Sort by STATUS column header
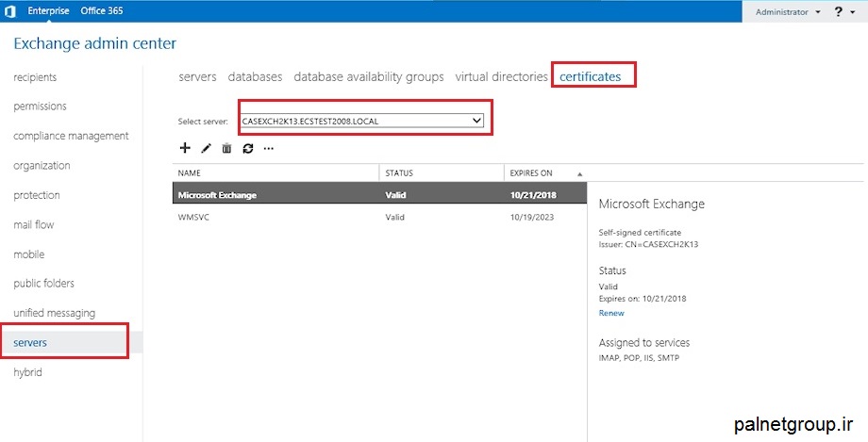Viewport: 868px width, 442px height. tap(399, 173)
